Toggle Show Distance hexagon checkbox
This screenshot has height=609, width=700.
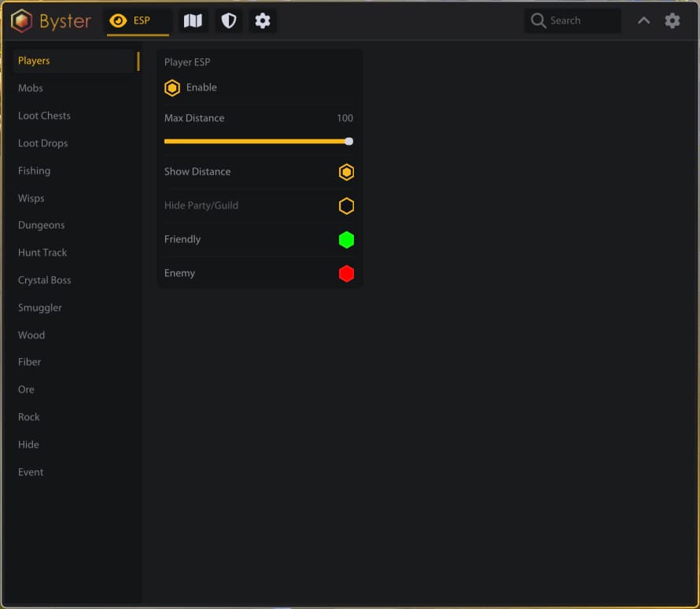[346, 172]
